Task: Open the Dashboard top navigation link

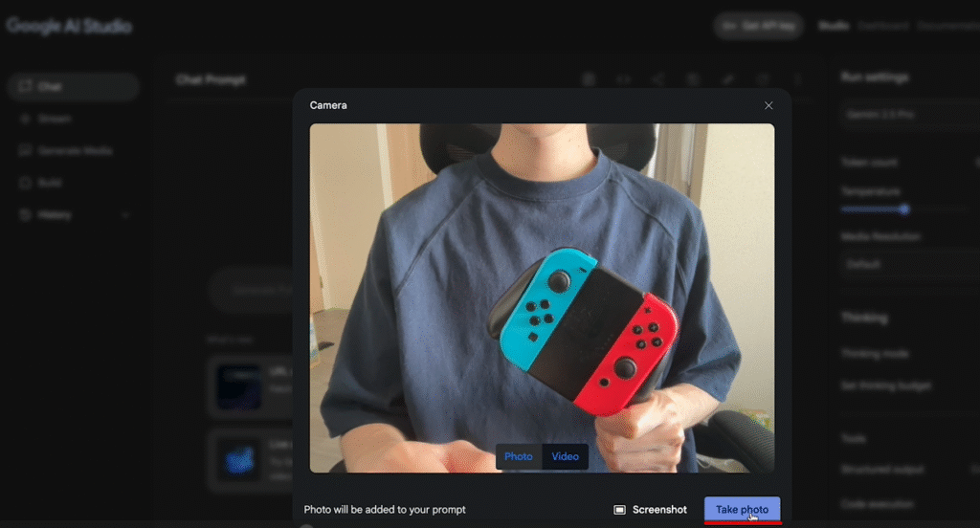Action: [x=882, y=26]
